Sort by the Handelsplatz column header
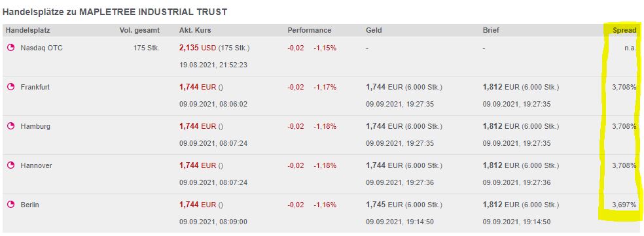644x236 pixels. 28,30
